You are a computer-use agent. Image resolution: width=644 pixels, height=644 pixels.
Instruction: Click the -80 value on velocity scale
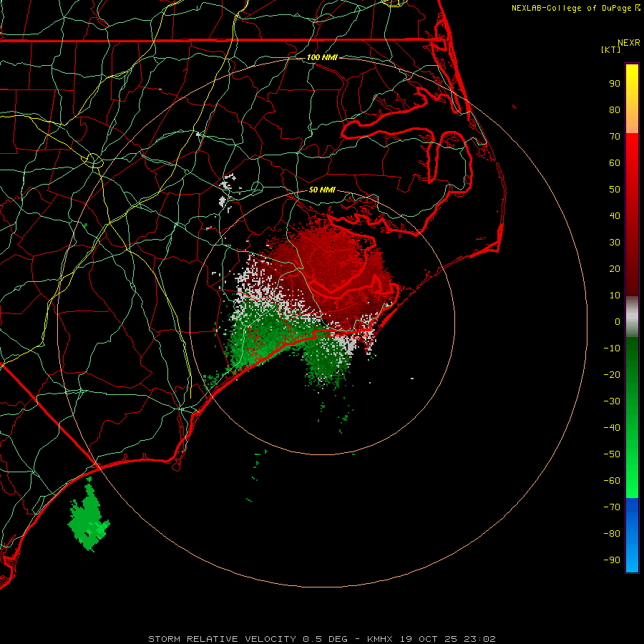pyautogui.click(x=612, y=534)
